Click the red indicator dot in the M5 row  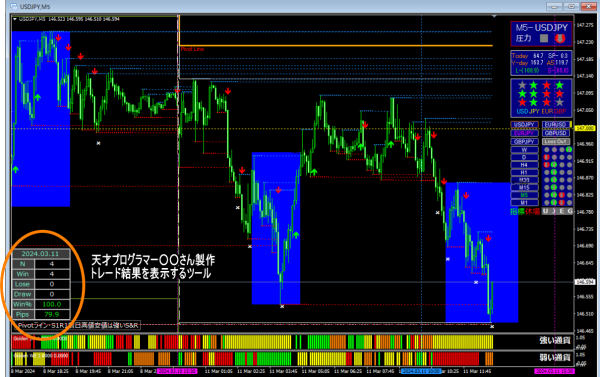click(562, 195)
